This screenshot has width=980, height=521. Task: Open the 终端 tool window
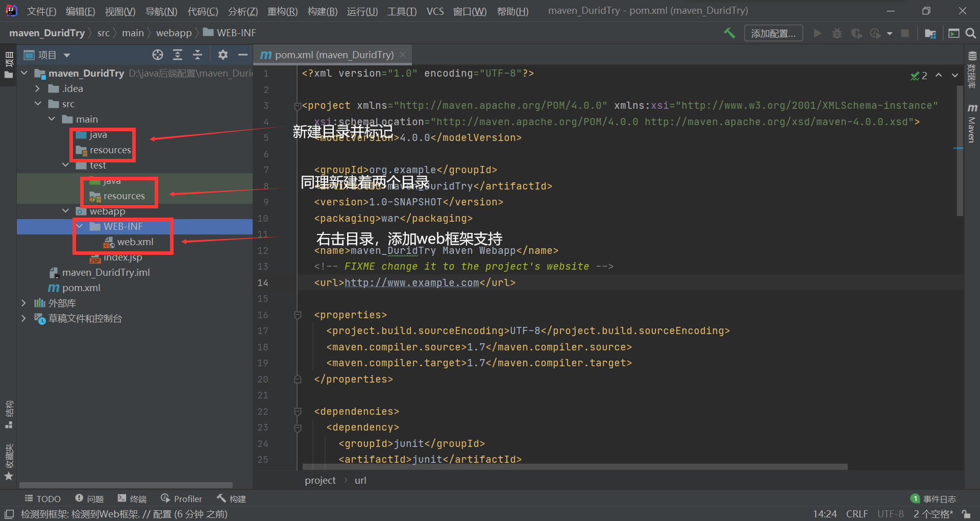point(132,499)
